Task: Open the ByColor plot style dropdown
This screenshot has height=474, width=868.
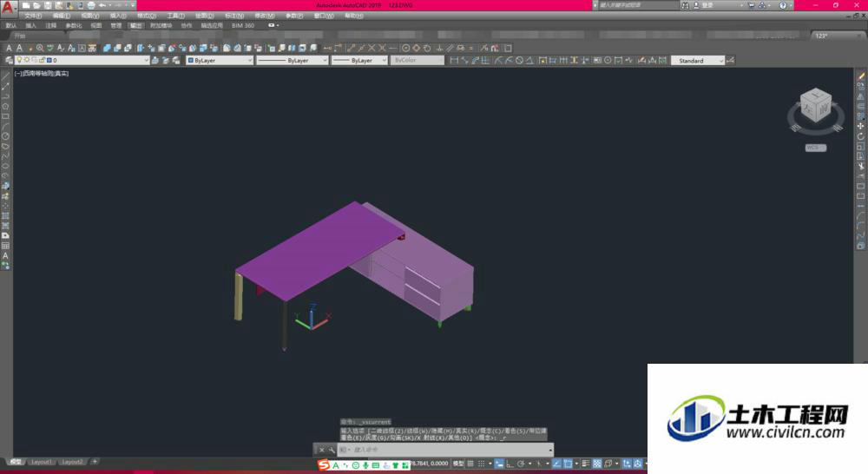Action: pos(418,61)
